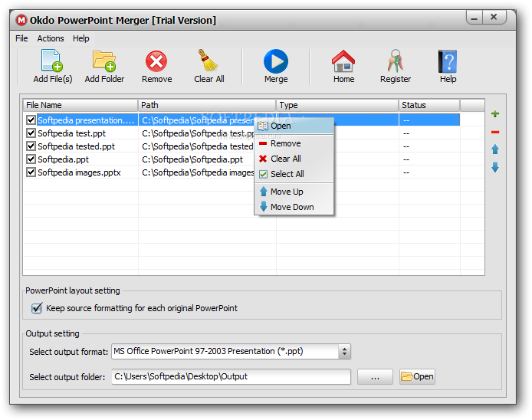Uncheck Softpedia tested.ppt checkbox
Screen dimensions: 532x420
[31, 146]
